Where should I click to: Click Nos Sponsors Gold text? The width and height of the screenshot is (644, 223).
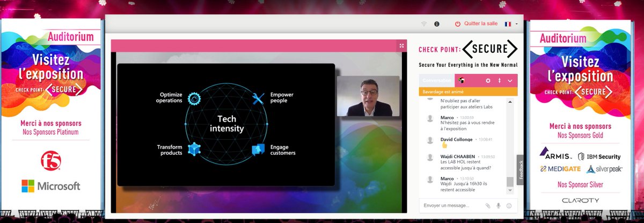point(579,135)
